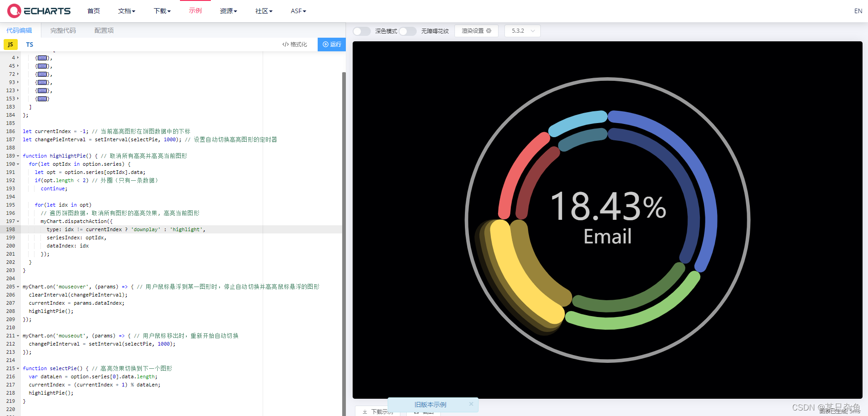This screenshot has height=416, width=868.
Task: Click the 'downplay' string on line 198
Action: pyautogui.click(x=146, y=229)
